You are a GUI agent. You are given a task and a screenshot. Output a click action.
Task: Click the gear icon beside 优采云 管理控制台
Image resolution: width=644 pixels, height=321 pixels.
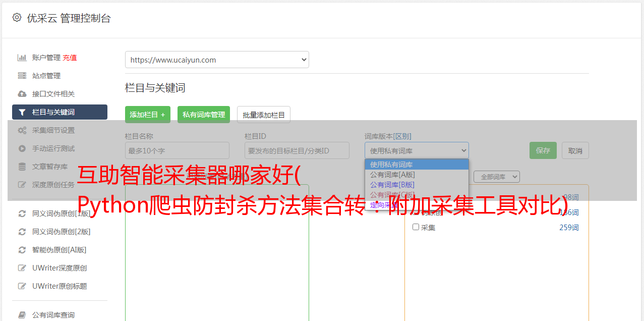point(17,18)
